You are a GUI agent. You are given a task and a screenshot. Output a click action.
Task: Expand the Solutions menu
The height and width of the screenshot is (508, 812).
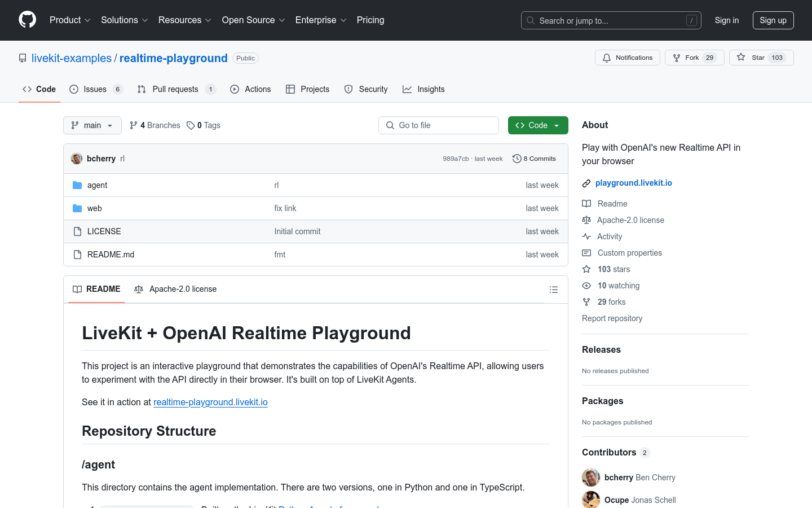(x=125, y=20)
